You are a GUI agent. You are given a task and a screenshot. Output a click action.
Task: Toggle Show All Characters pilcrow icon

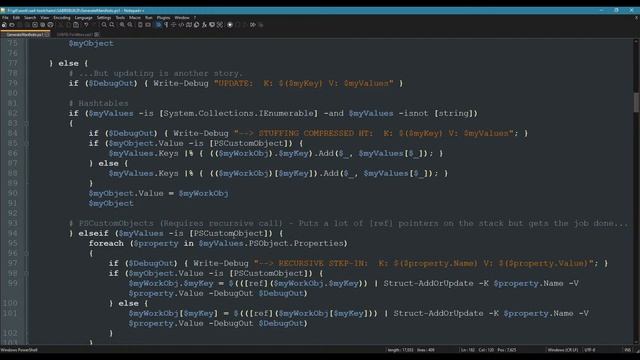[x=166, y=25]
